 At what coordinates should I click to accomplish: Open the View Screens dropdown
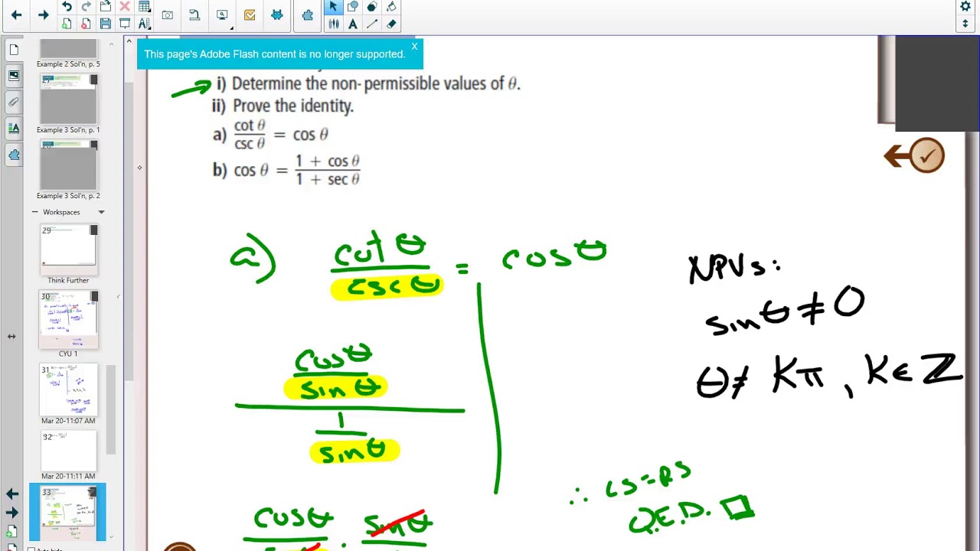[x=223, y=15]
